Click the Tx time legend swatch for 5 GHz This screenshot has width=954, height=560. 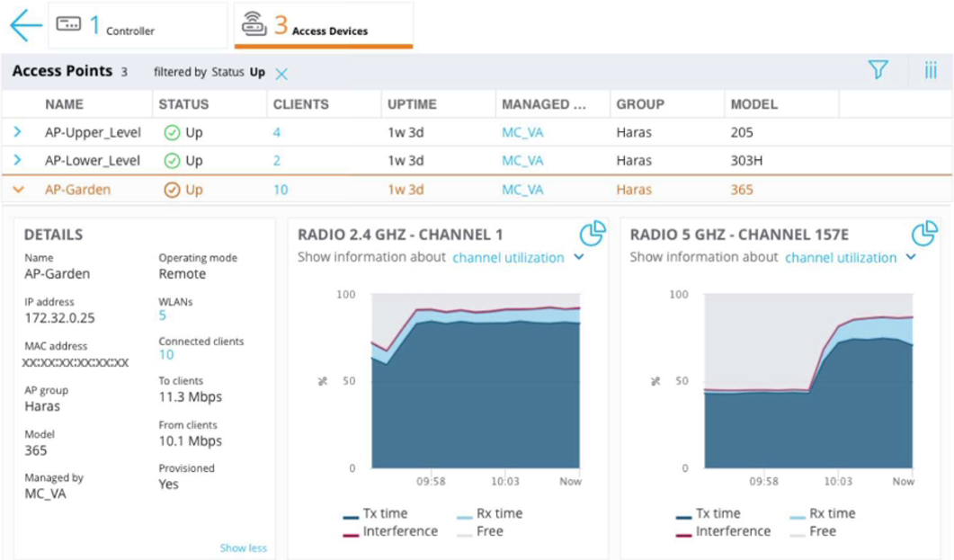click(x=683, y=518)
